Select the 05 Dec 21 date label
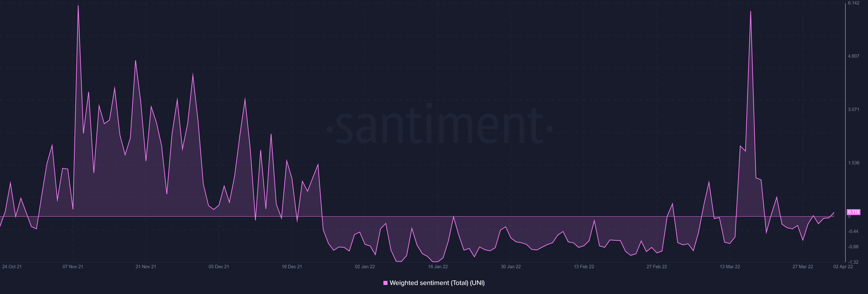This screenshot has width=868, height=294. (x=219, y=266)
